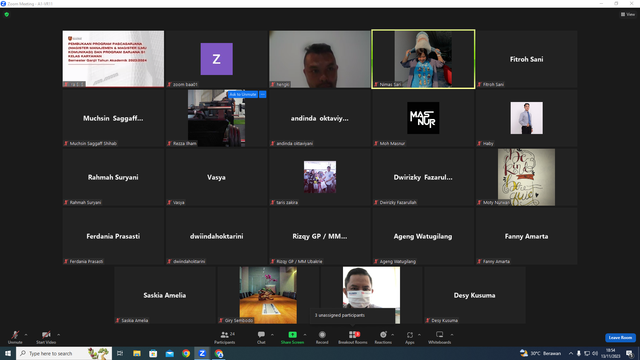Open the Chat panel
The image size is (640, 360).
coord(261,337)
